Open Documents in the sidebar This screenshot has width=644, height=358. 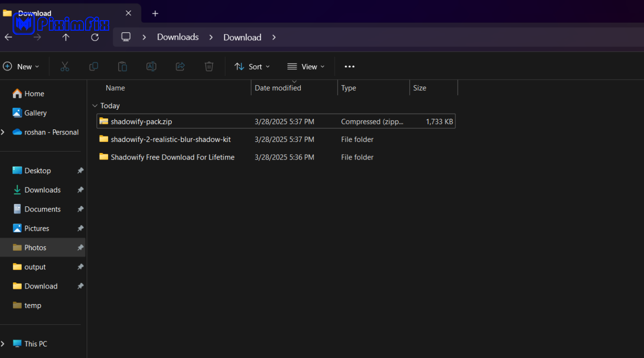click(x=43, y=209)
